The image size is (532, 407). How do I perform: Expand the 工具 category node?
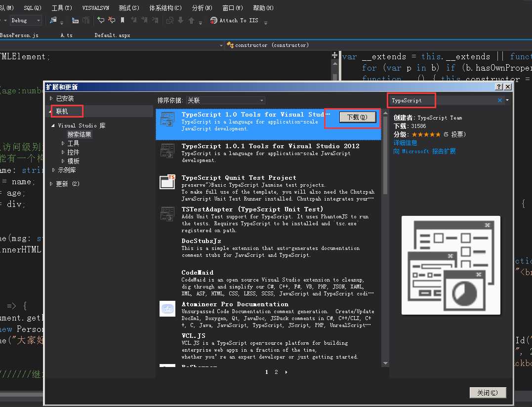coord(63,143)
